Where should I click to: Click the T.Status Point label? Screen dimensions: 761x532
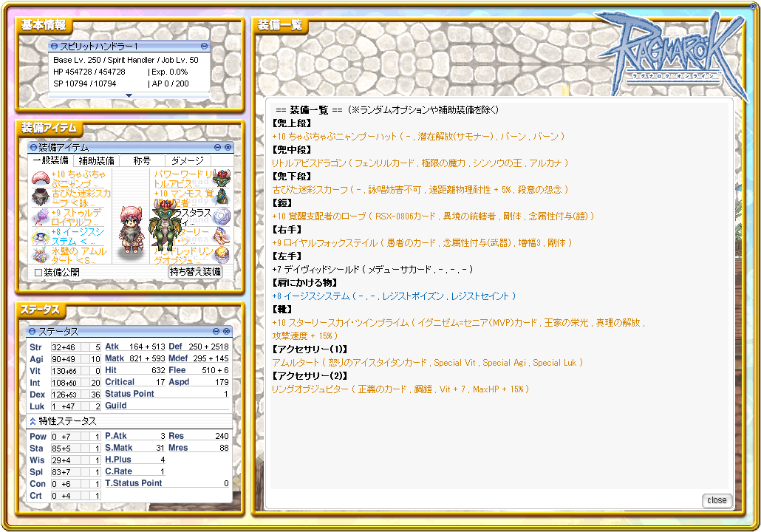(134, 483)
